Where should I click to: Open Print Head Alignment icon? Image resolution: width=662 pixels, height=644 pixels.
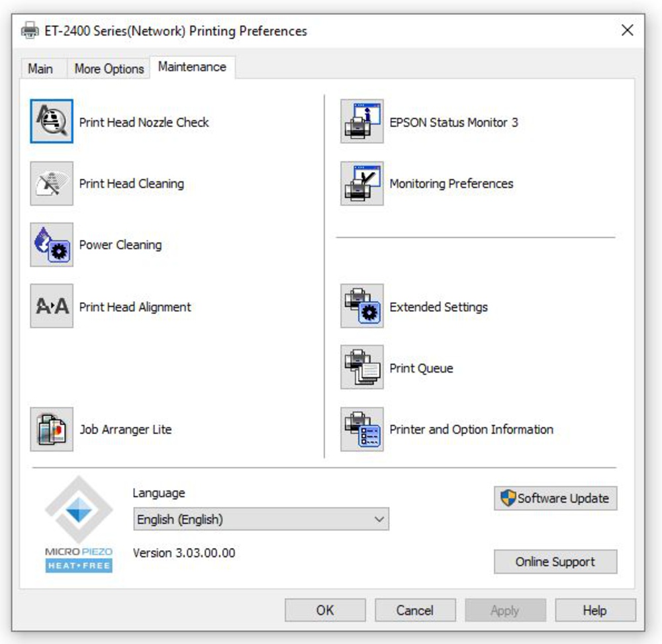pos(52,306)
